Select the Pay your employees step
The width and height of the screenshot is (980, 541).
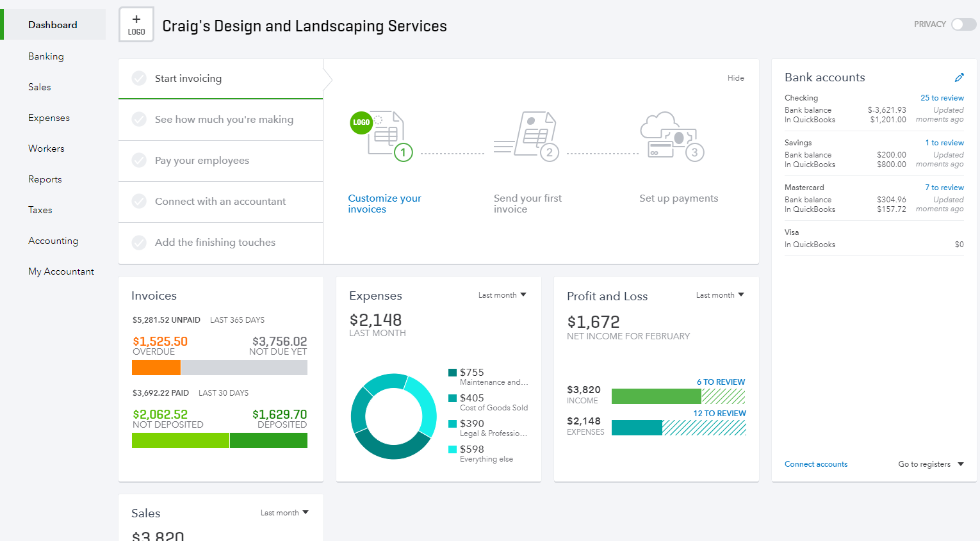click(x=220, y=161)
